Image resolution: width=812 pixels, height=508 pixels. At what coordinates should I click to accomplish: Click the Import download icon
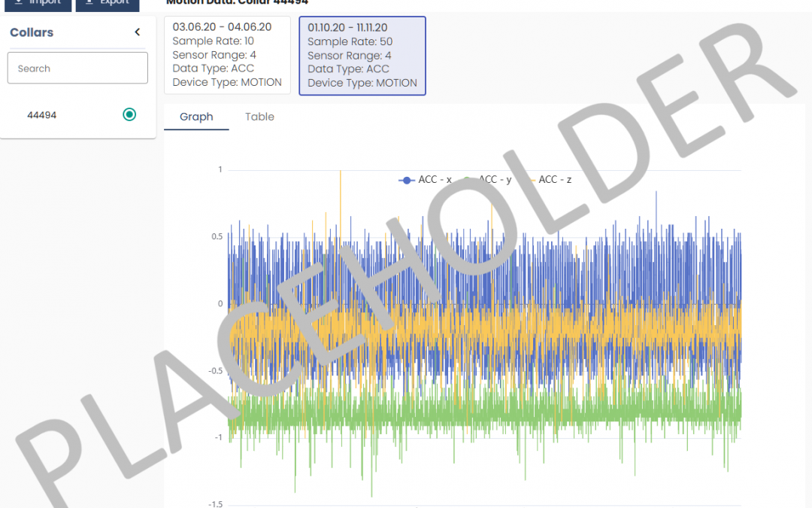[x=19, y=2]
